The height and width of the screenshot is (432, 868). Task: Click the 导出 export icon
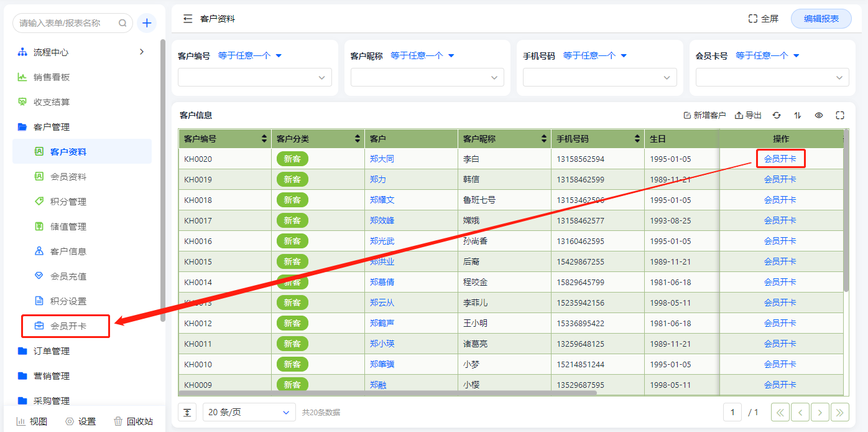click(748, 115)
